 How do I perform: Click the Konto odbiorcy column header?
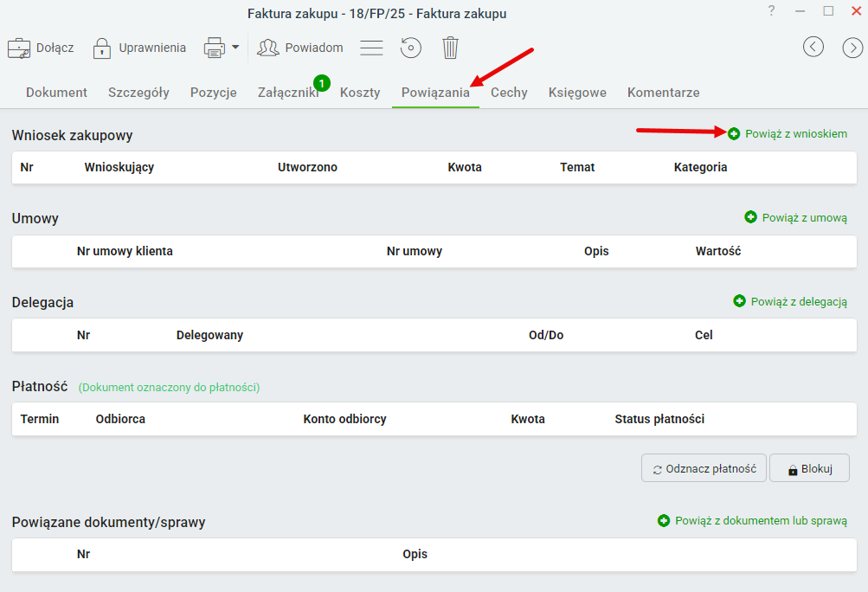pyautogui.click(x=344, y=419)
